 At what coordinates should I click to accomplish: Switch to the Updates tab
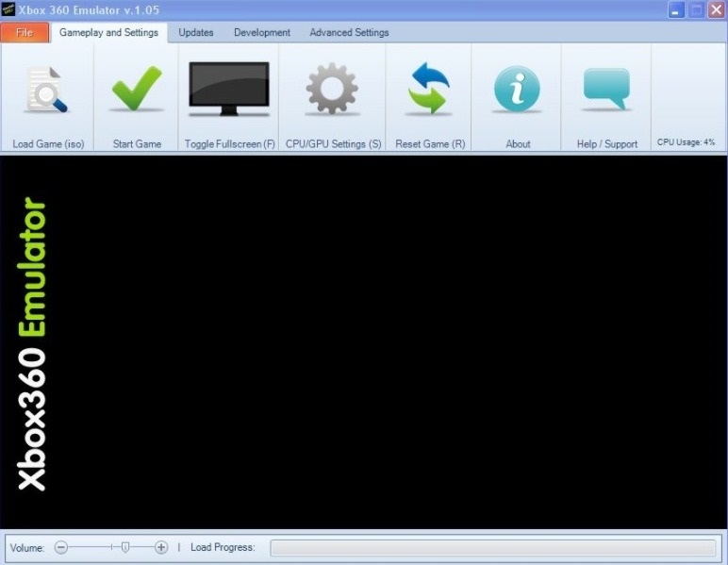(196, 32)
